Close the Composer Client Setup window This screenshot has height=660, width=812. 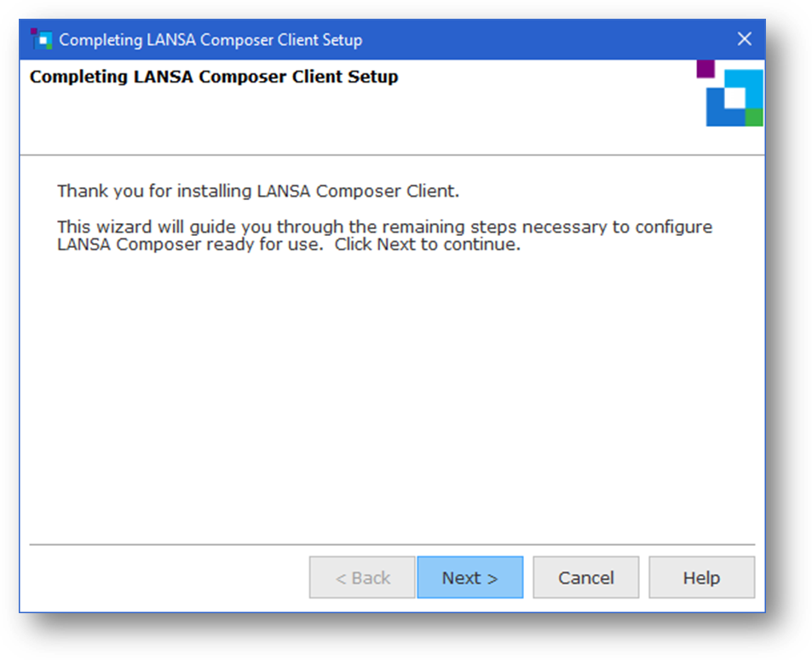pyautogui.click(x=744, y=39)
